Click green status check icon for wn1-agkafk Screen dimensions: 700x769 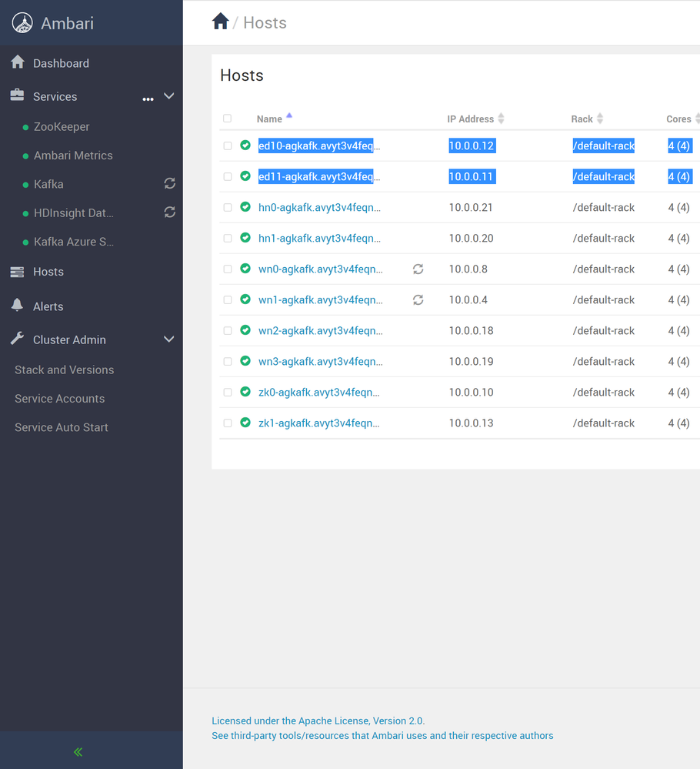[x=245, y=299]
